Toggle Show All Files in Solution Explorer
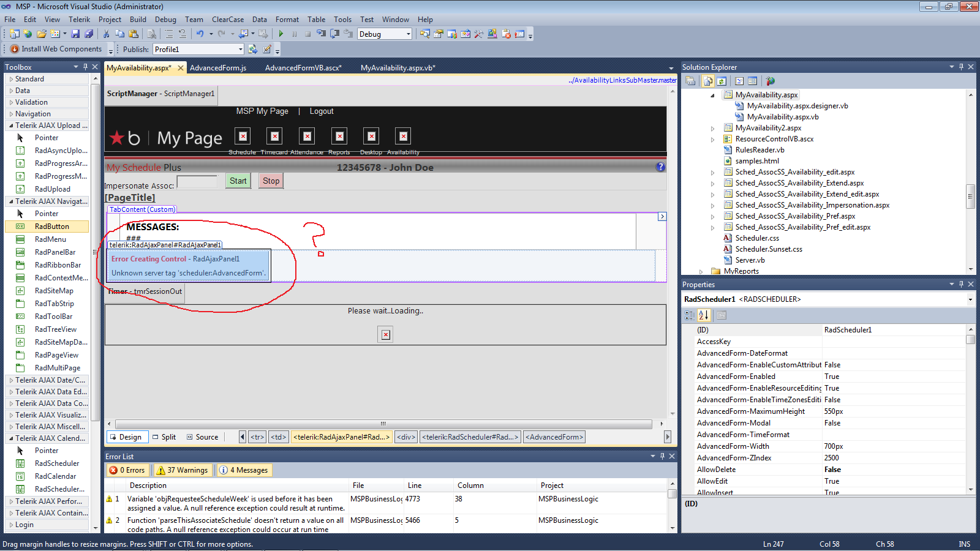Viewport: 980px width, 551px height. 707,81
